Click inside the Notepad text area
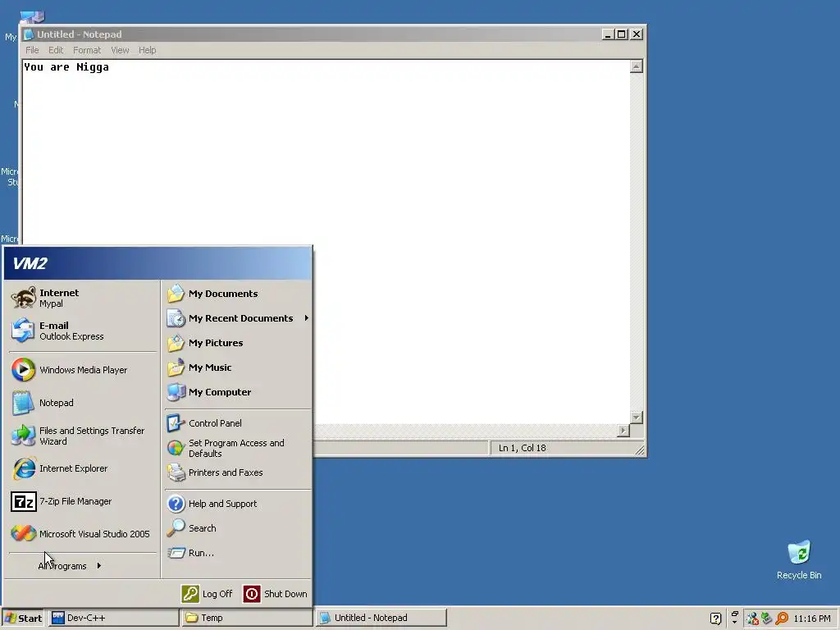840x630 pixels. click(326, 241)
